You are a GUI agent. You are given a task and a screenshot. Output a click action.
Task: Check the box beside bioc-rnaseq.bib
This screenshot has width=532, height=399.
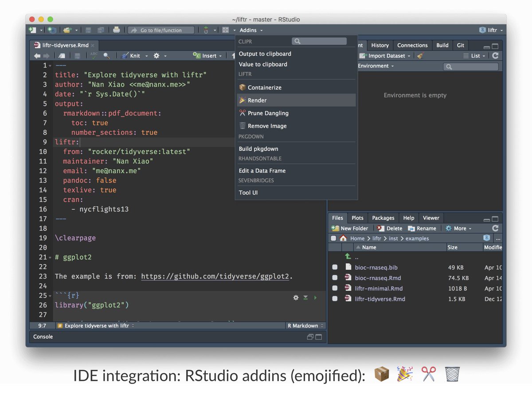tap(335, 267)
